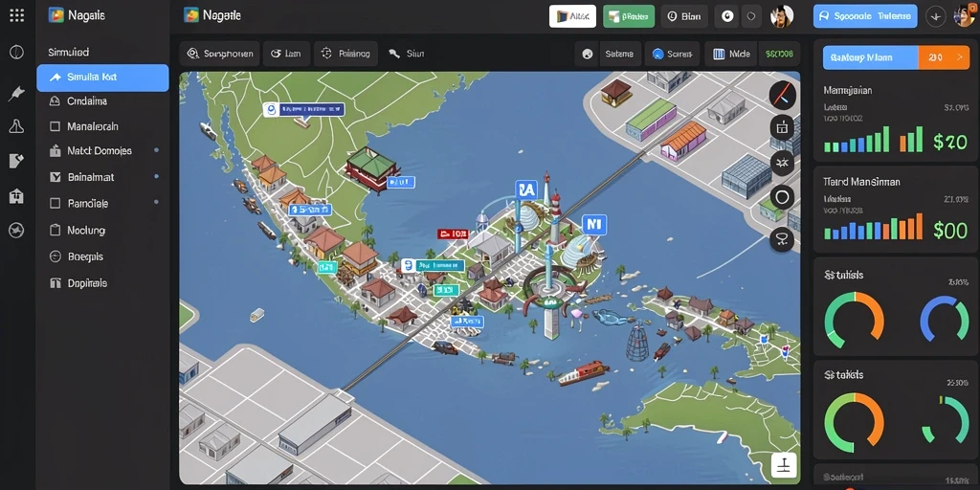Image resolution: width=980 pixels, height=490 pixels.
Task: Click the circle button on the map toolbar
Action: pyautogui.click(x=782, y=197)
